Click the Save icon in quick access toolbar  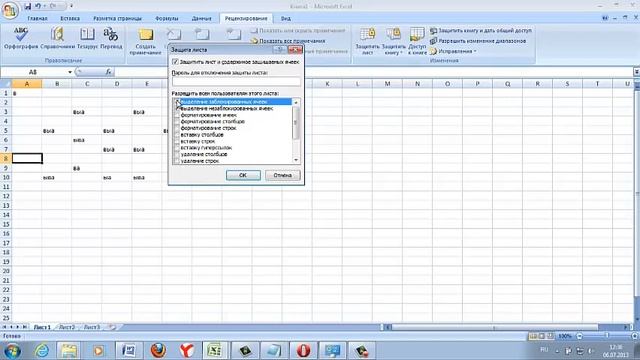point(27,6)
